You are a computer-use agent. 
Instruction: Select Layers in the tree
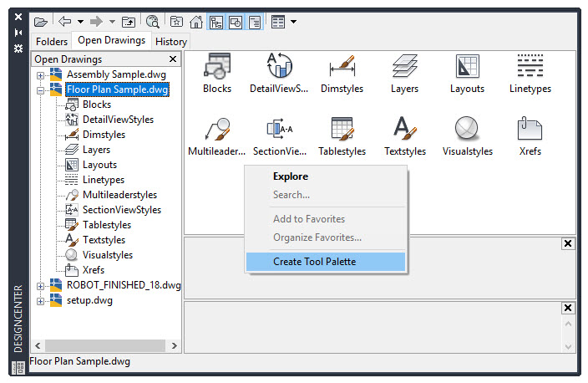96,150
